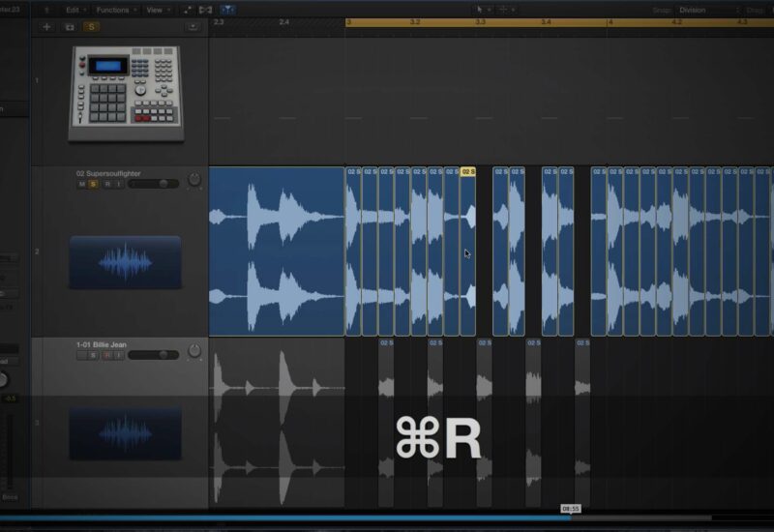This screenshot has width=774, height=532.
Task: Click ruler position 4.2
Action: coord(676,22)
